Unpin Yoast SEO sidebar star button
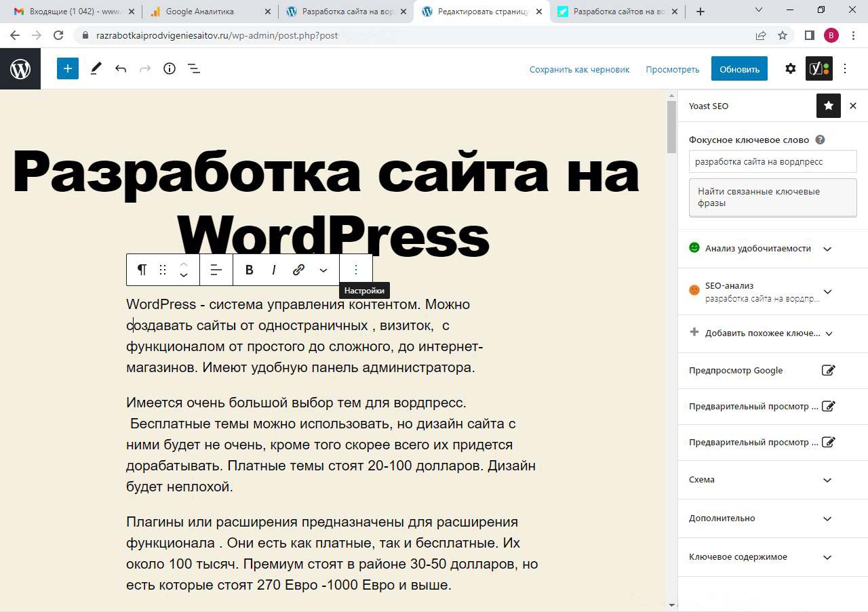The image size is (868, 612). point(828,106)
